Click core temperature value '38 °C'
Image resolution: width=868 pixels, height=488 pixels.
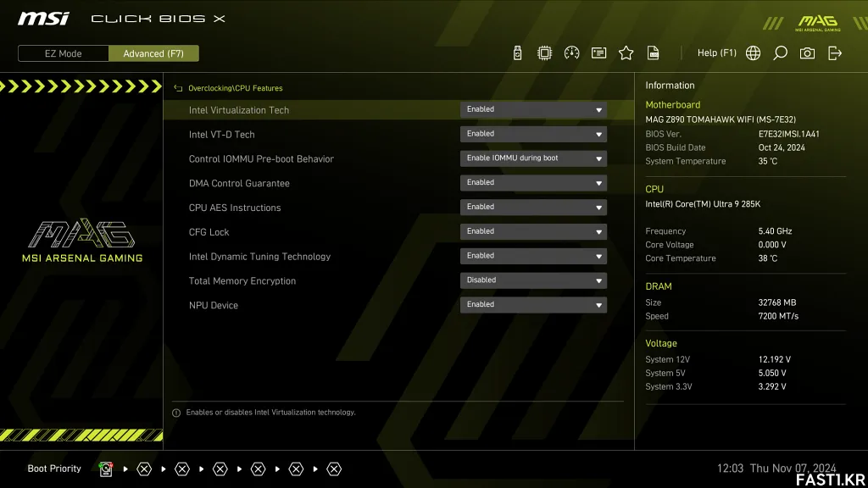point(768,258)
